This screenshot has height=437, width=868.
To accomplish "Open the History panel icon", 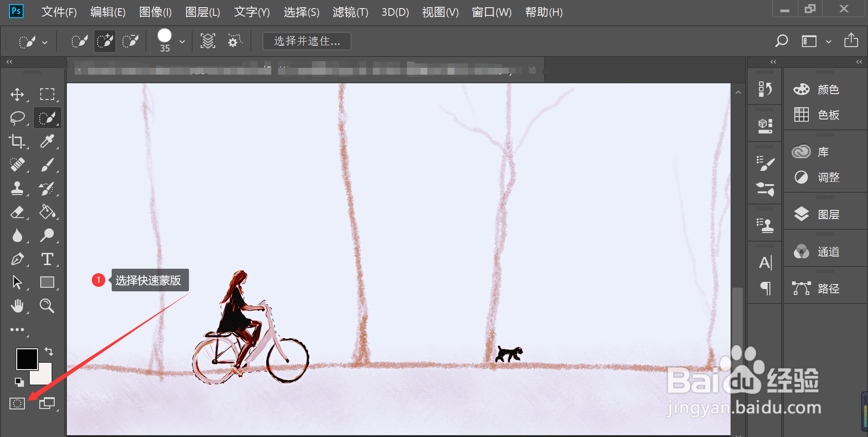I will pos(765,89).
